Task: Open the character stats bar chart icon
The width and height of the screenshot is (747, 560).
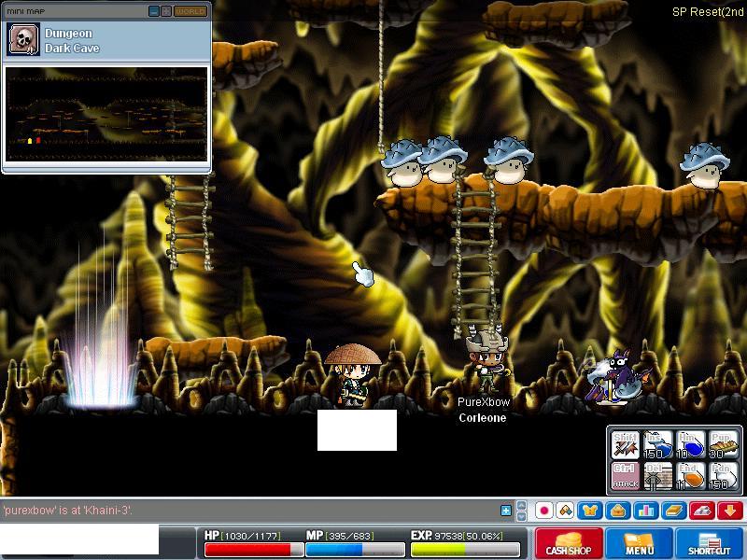Action: [x=646, y=511]
